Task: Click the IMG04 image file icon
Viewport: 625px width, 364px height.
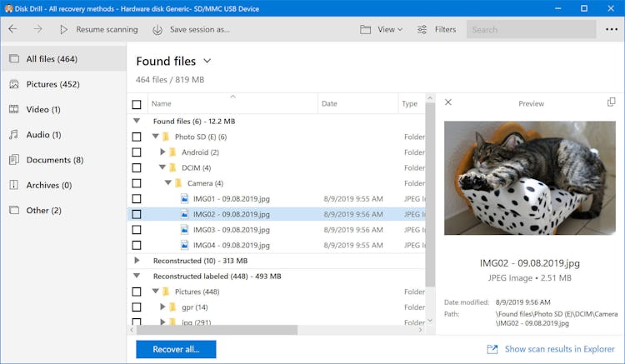Action: click(184, 245)
